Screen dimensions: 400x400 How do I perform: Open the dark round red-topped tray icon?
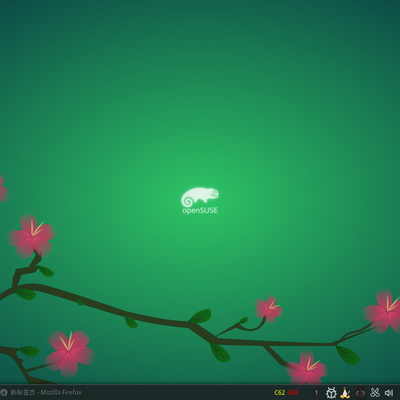[360, 393]
